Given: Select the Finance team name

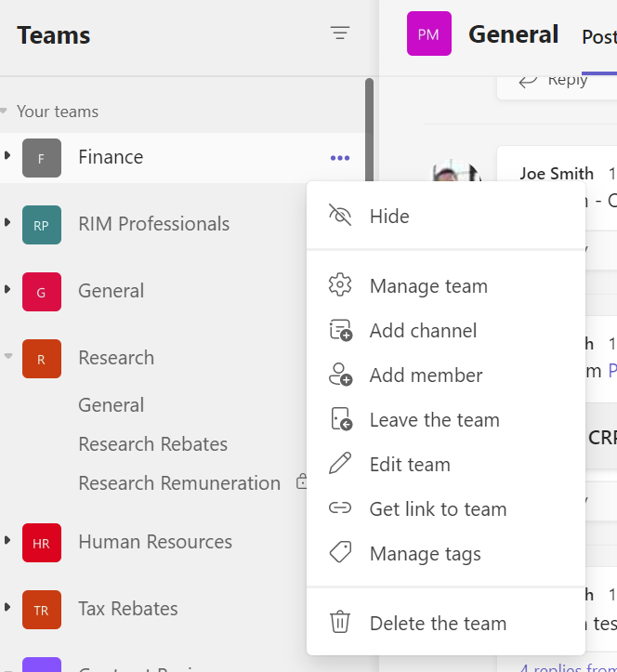Looking at the screenshot, I should point(111,157).
